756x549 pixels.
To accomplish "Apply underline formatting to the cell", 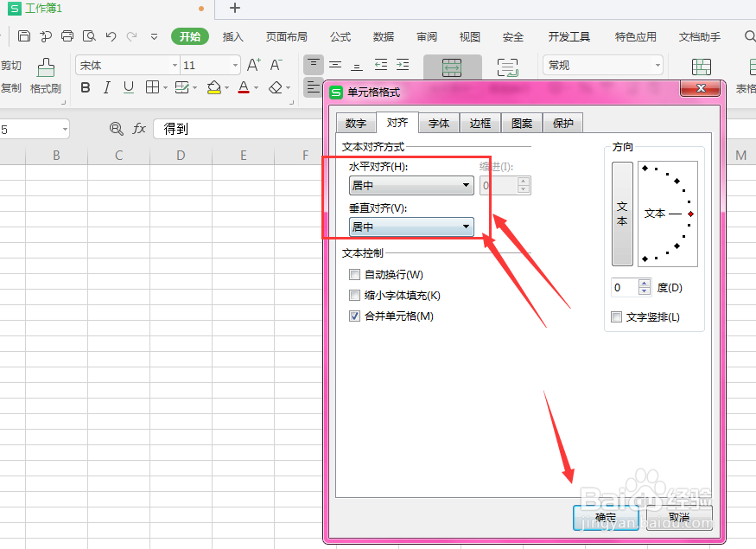I will pos(128,87).
